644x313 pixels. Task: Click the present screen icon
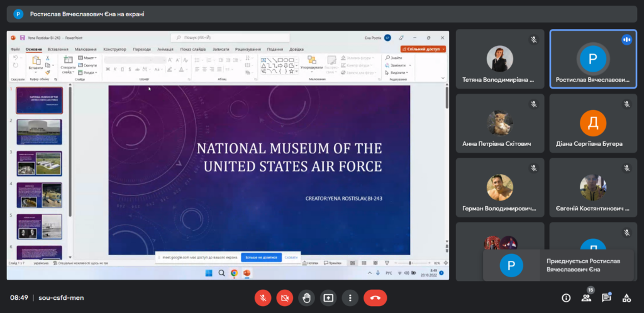coord(328,297)
